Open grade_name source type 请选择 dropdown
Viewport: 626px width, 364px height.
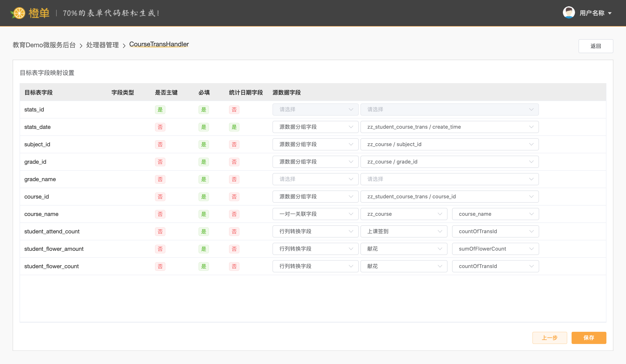315,179
